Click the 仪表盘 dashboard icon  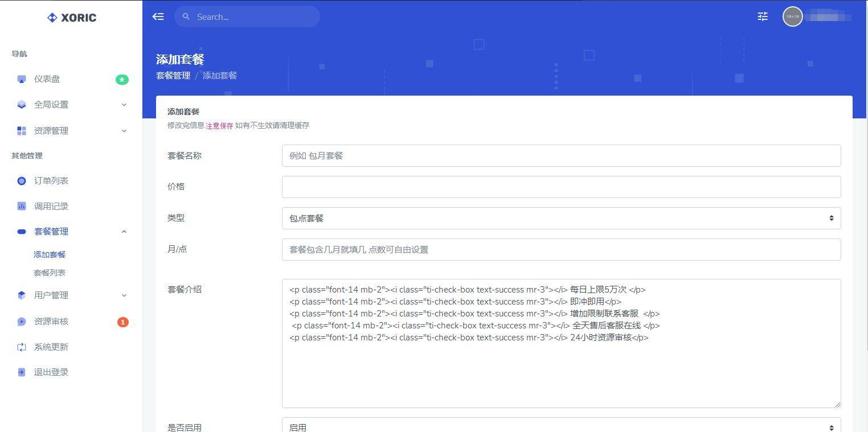click(22, 79)
